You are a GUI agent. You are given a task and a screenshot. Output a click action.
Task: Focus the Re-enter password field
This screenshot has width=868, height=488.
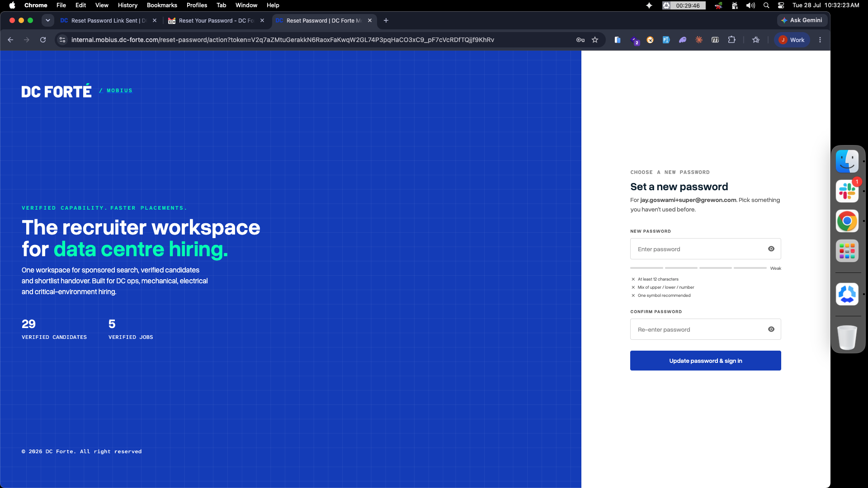(x=705, y=329)
